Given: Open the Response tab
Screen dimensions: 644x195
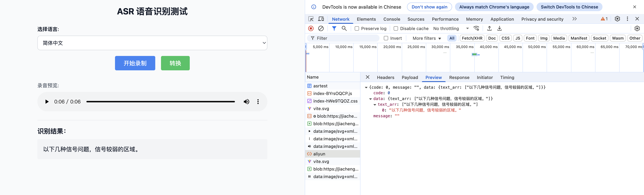Looking at the screenshot, I should (459, 78).
